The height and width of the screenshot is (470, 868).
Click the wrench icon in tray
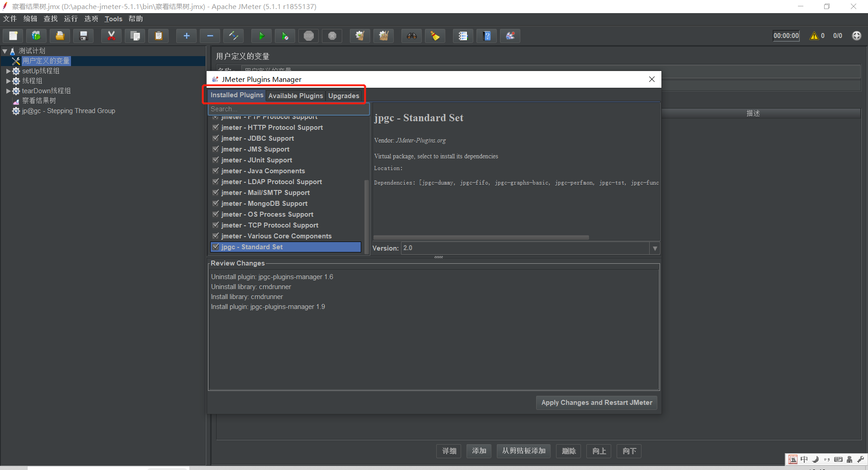(x=860, y=460)
